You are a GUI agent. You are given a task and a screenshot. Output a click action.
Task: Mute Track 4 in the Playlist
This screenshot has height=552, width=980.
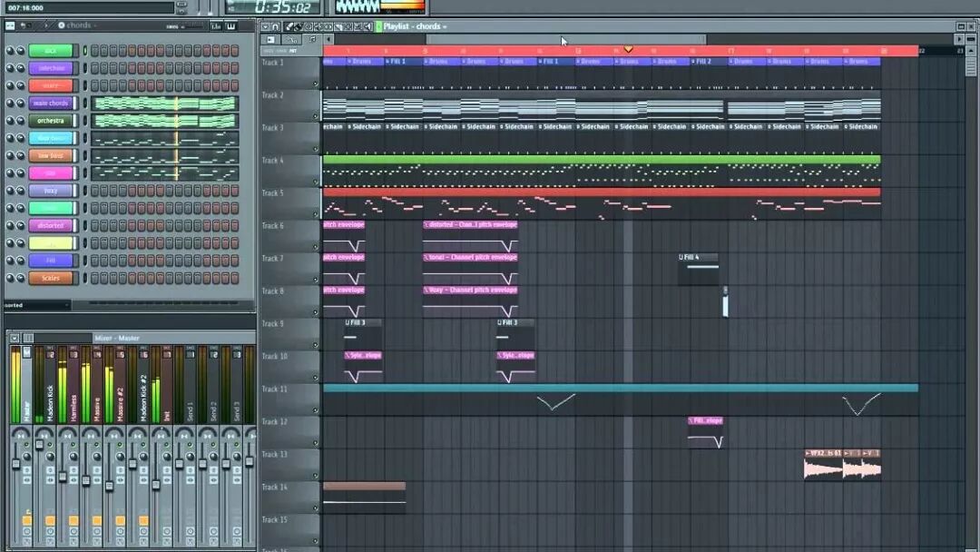coord(316,182)
